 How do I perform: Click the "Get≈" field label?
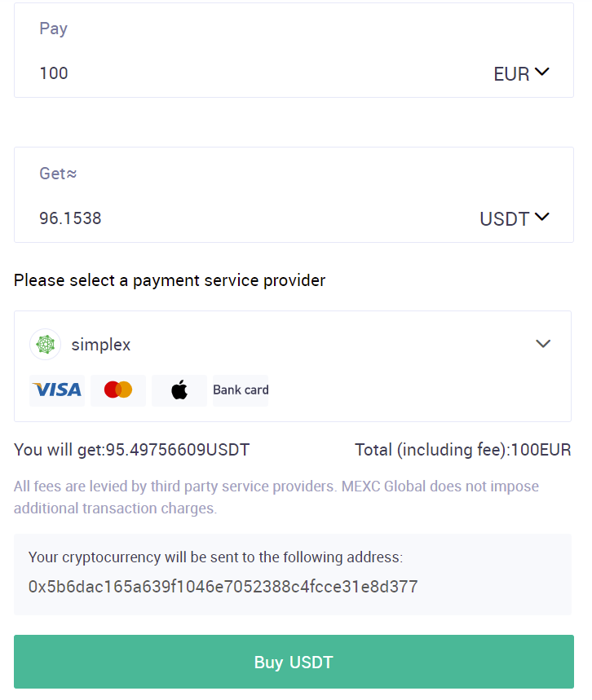[58, 174]
